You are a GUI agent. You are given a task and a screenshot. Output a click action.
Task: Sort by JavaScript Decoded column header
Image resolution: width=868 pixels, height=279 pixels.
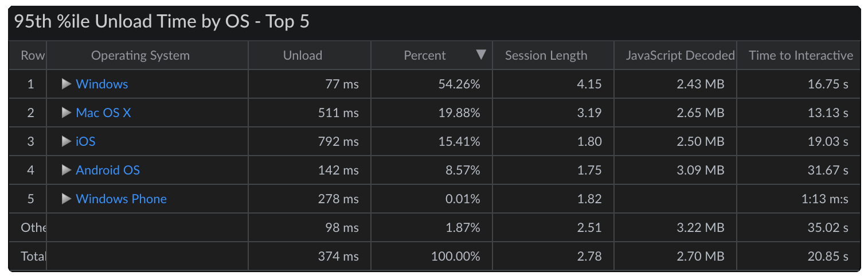point(680,56)
